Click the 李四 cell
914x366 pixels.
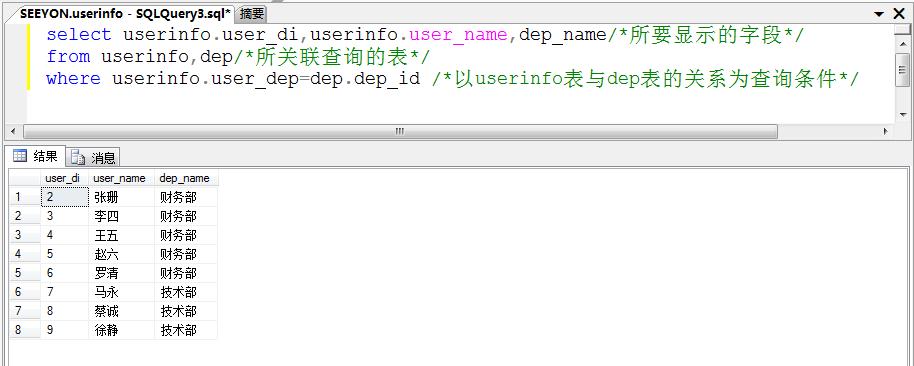121,216
